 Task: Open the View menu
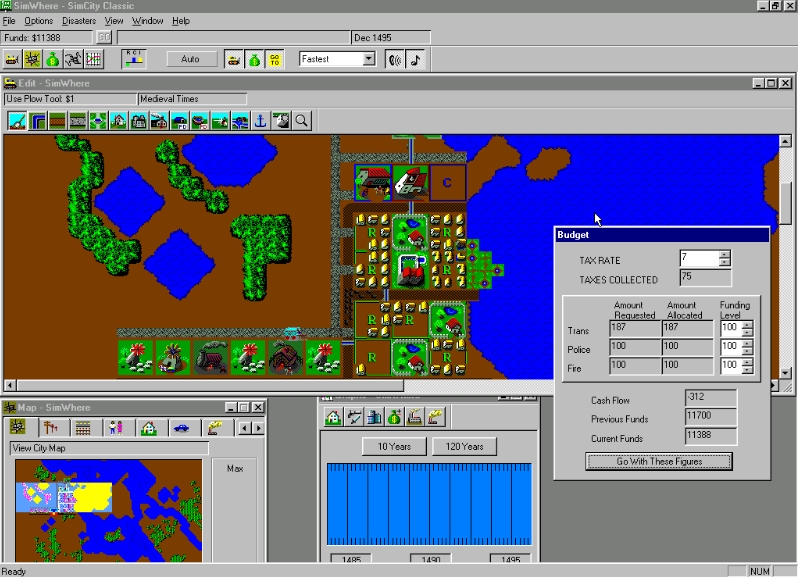[114, 21]
